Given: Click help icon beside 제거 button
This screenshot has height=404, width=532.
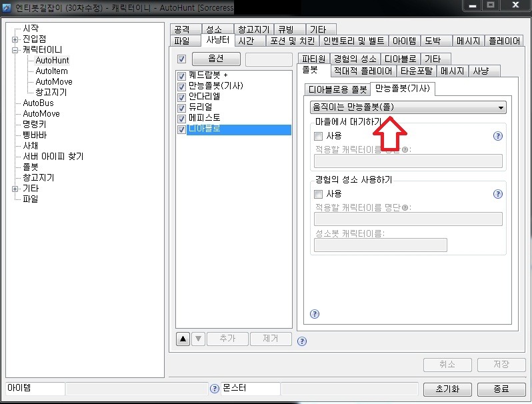Looking at the screenshot, I should [301, 341].
